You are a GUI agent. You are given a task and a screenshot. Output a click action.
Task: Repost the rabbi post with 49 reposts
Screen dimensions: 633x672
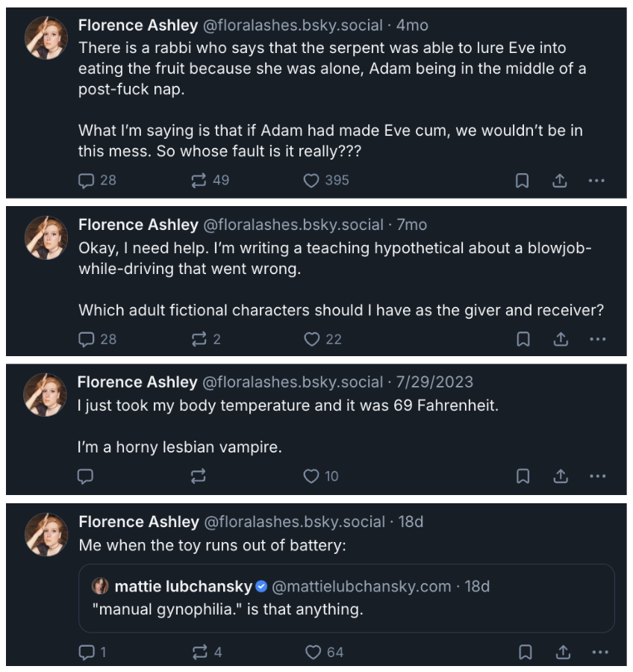[210, 181]
